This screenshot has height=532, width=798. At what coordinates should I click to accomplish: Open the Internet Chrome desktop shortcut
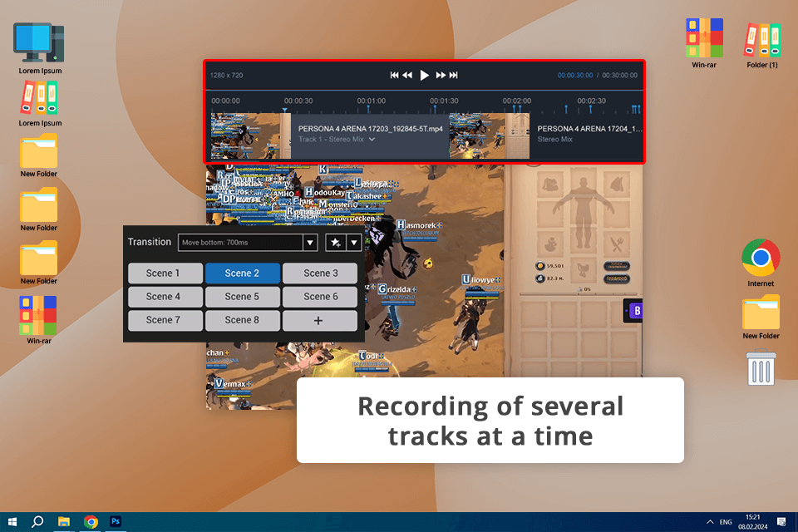(761, 264)
